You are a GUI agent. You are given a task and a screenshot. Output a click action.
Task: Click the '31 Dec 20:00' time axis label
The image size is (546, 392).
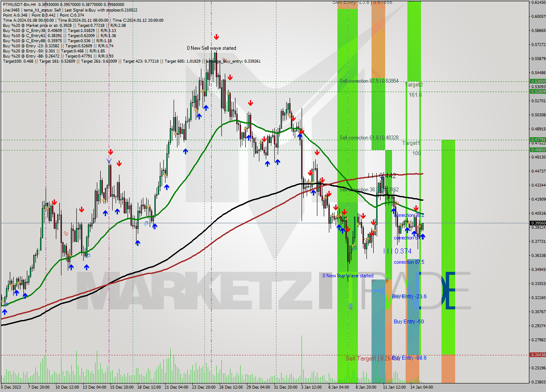[x=285, y=387]
